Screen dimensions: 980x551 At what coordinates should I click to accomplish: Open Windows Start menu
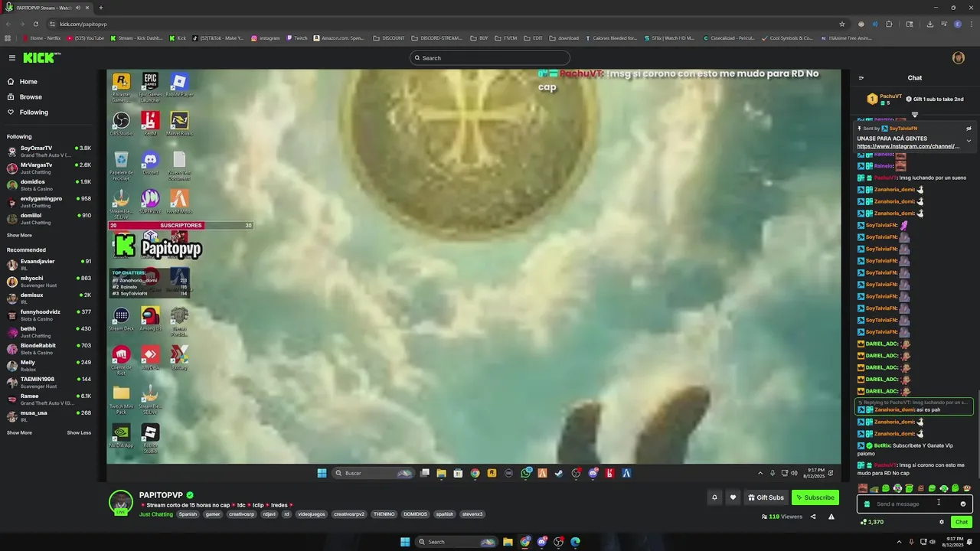coord(405,542)
